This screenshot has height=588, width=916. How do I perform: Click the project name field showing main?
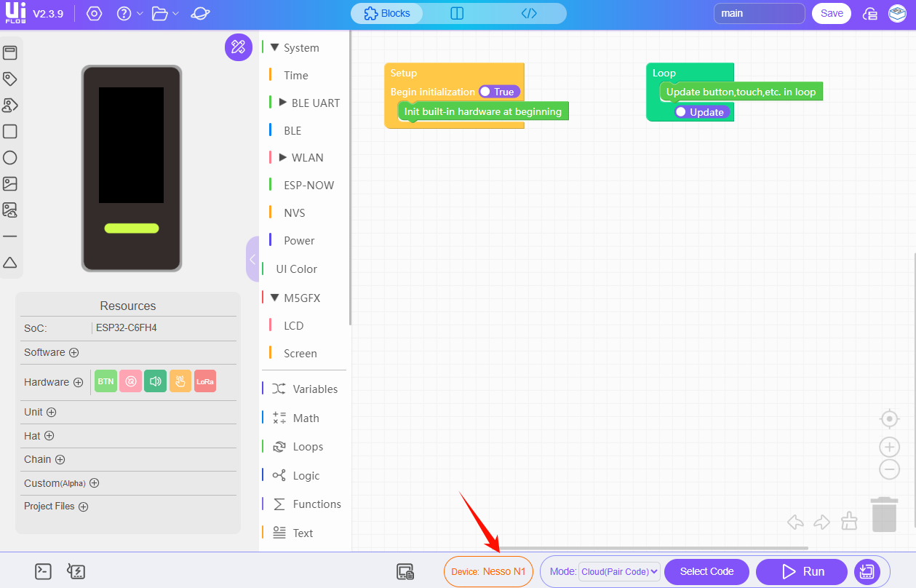tap(759, 13)
